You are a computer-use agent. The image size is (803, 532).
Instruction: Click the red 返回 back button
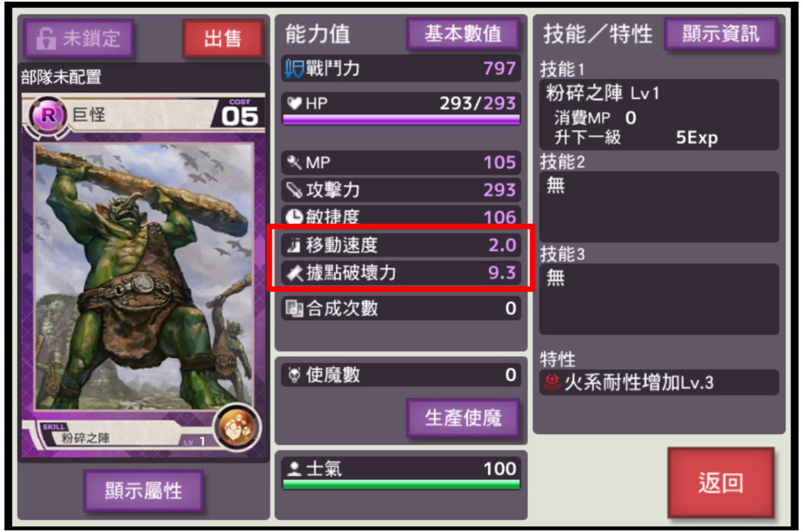pos(720,483)
